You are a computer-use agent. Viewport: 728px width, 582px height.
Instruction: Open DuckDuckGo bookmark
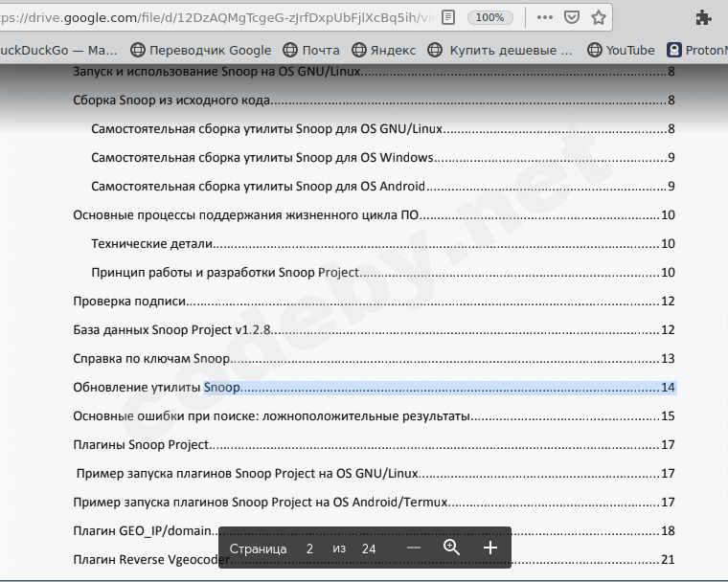tap(58, 50)
